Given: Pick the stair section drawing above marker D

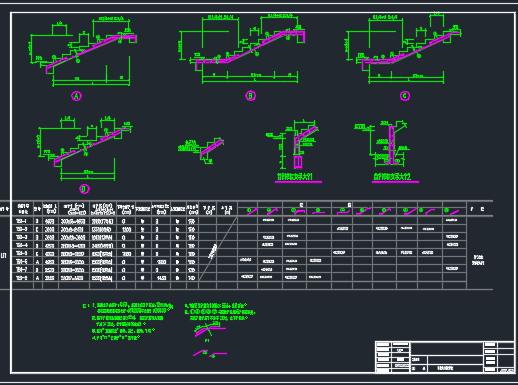Looking at the screenshot, I should [84, 148].
